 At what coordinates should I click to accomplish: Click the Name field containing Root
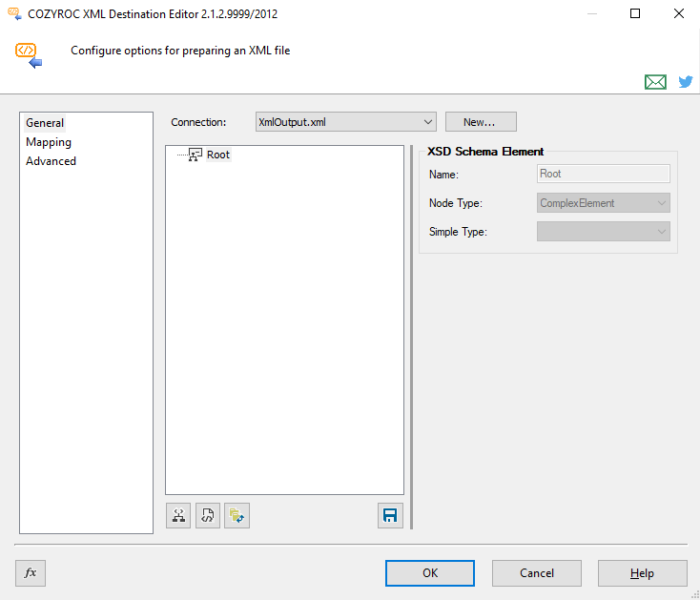coord(603,174)
